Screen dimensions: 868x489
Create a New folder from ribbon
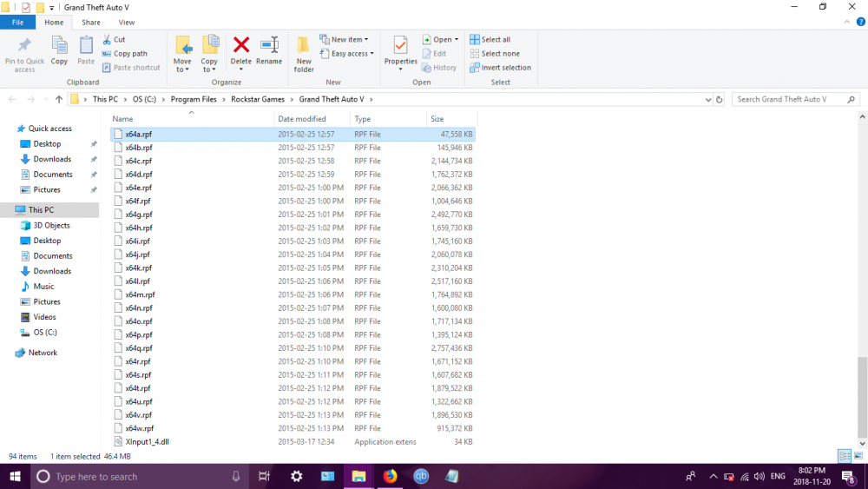304,50
